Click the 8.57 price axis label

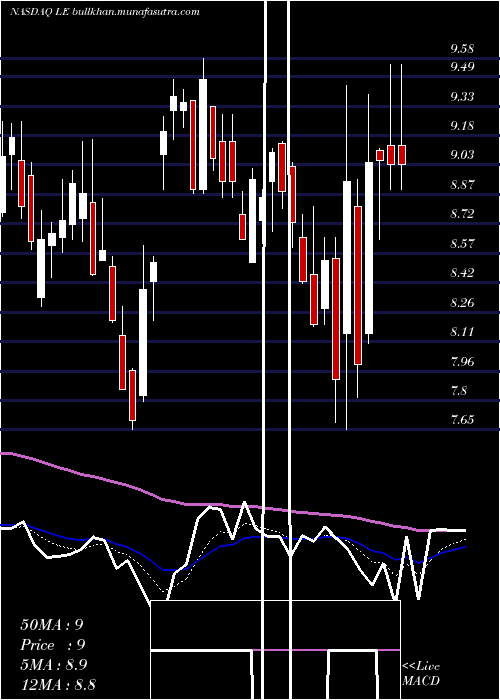click(x=462, y=243)
